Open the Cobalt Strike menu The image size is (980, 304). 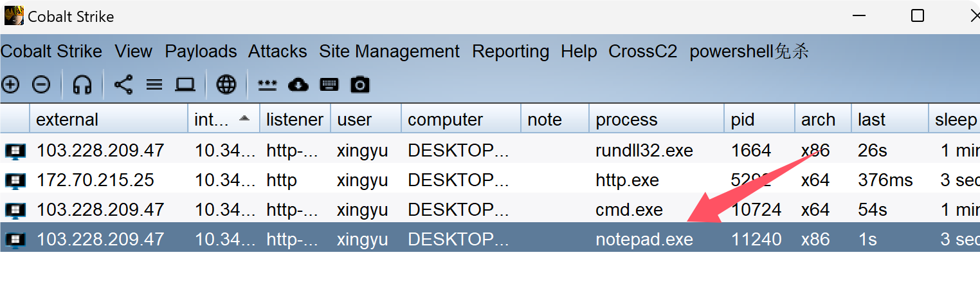click(51, 52)
